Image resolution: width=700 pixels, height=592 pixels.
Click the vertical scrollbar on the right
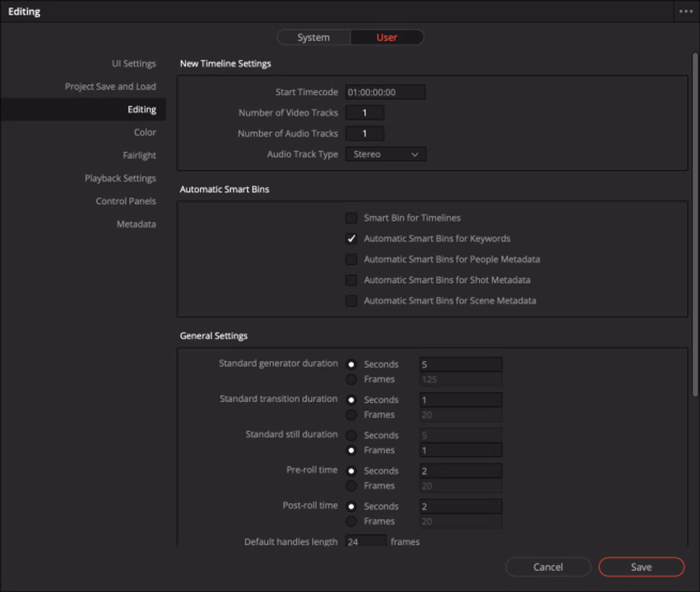695,225
